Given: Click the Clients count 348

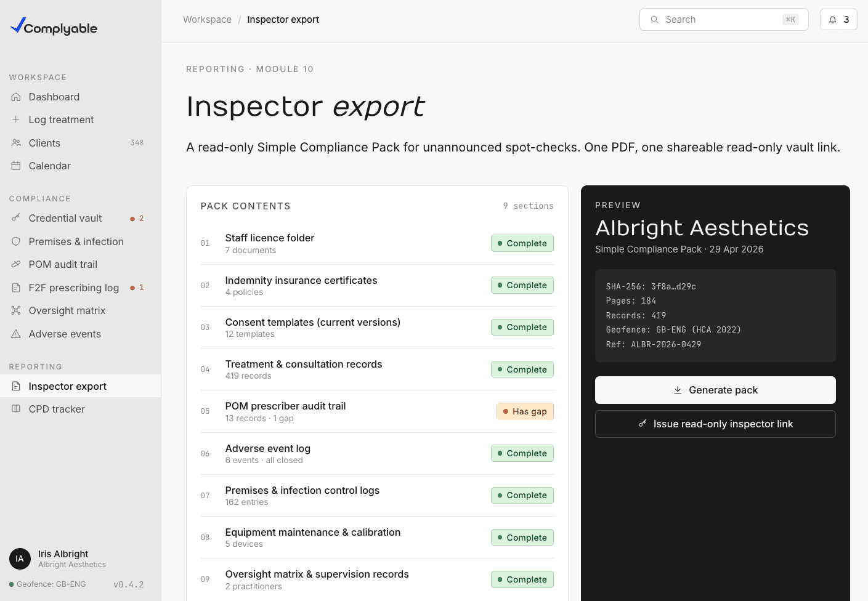Looking at the screenshot, I should click(137, 143).
